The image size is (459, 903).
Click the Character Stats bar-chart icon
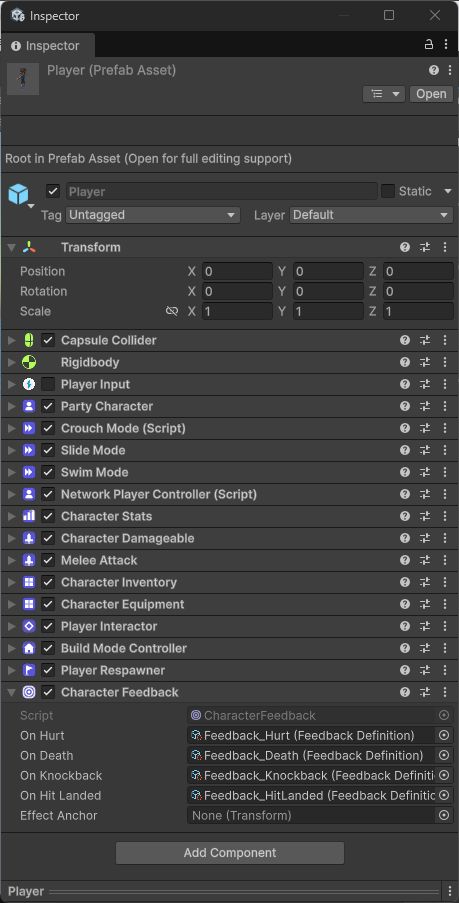tap(29, 516)
